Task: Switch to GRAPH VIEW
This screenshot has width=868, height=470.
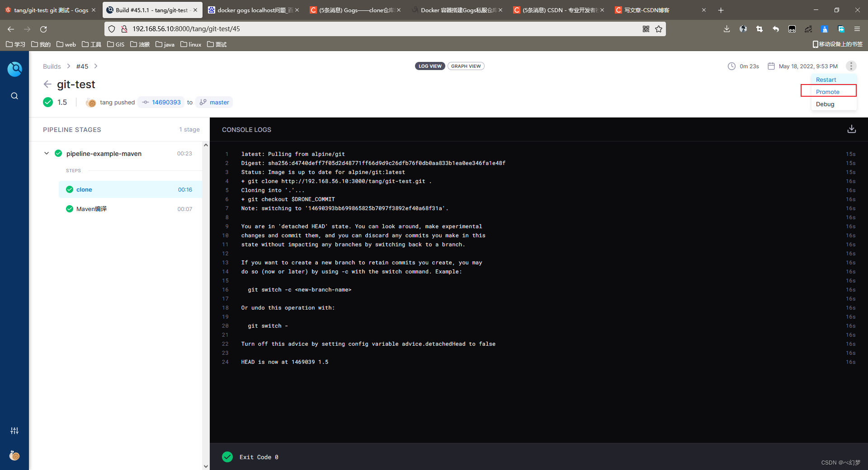Action: (x=466, y=66)
